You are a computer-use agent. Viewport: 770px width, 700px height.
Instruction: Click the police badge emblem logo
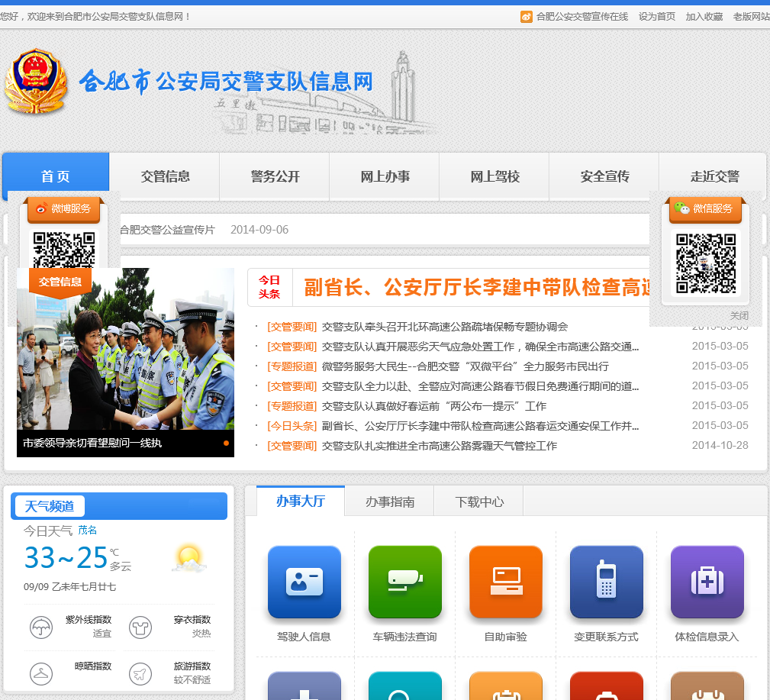tap(36, 81)
